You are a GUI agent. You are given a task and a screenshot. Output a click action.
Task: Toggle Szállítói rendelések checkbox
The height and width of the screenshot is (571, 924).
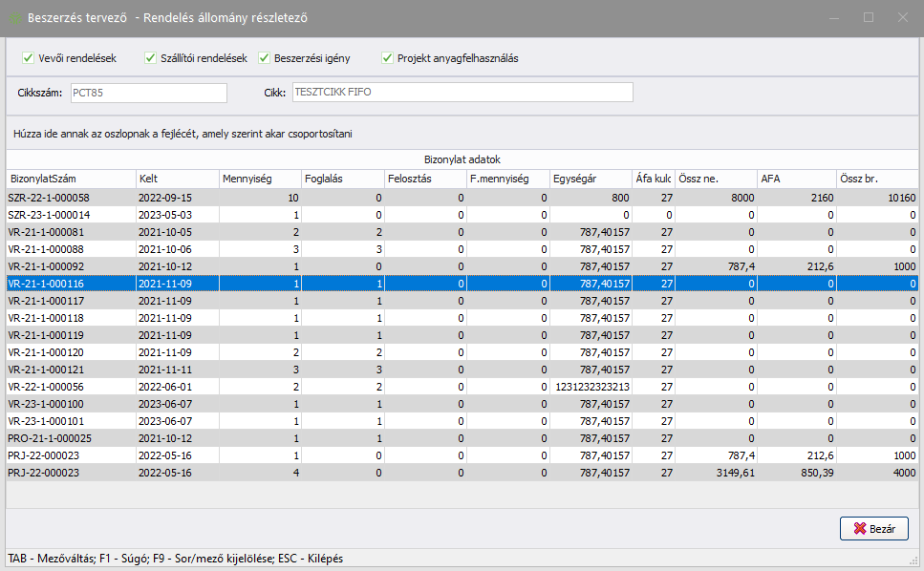[151, 58]
